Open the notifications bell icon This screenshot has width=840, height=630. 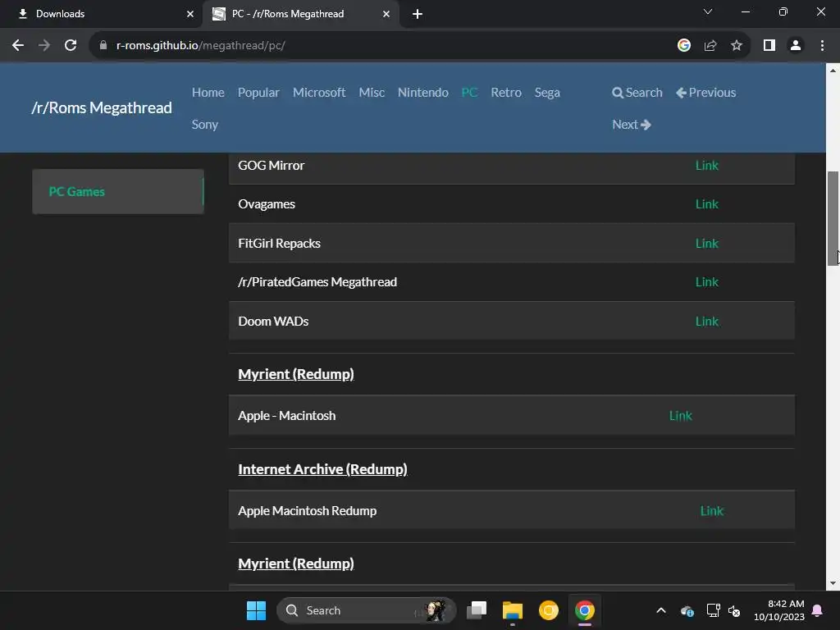818,610
